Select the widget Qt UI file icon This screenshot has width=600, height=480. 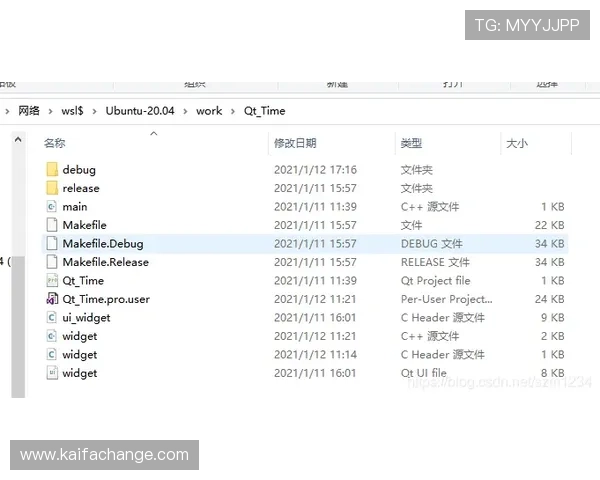tap(52, 373)
